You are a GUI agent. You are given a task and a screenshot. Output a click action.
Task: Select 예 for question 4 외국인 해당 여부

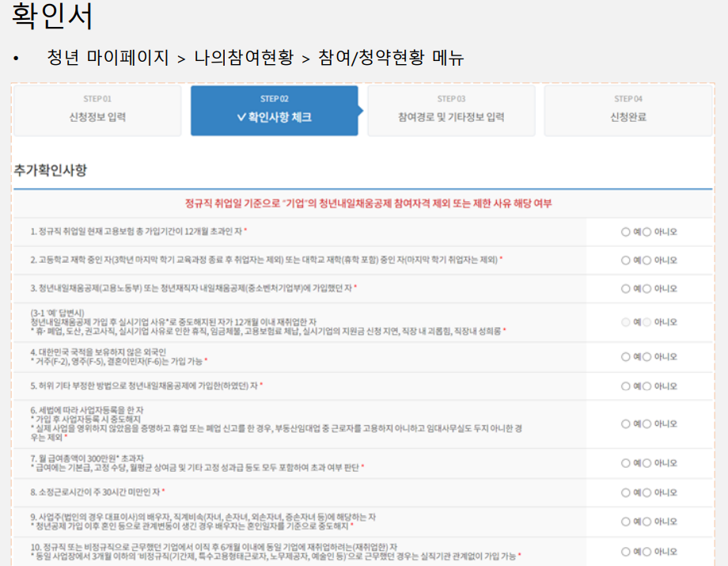coord(625,355)
